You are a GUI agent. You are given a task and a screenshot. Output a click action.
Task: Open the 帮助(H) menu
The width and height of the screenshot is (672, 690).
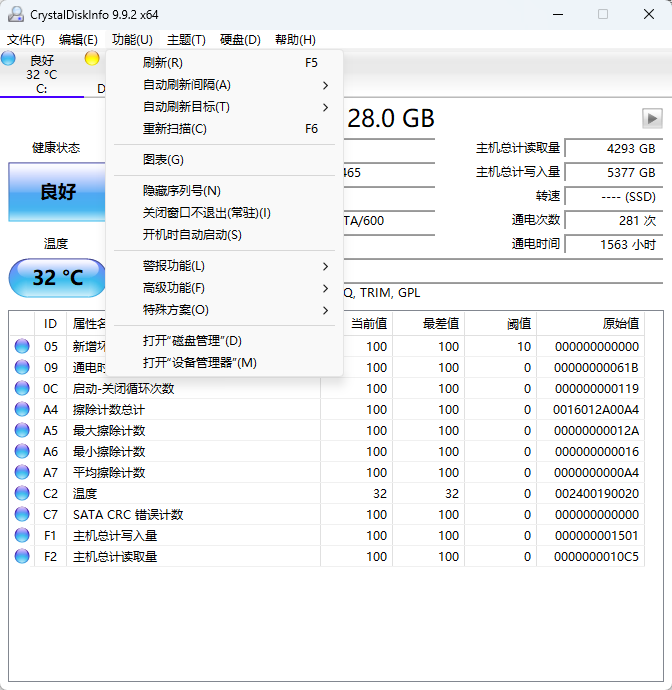pyautogui.click(x=295, y=40)
